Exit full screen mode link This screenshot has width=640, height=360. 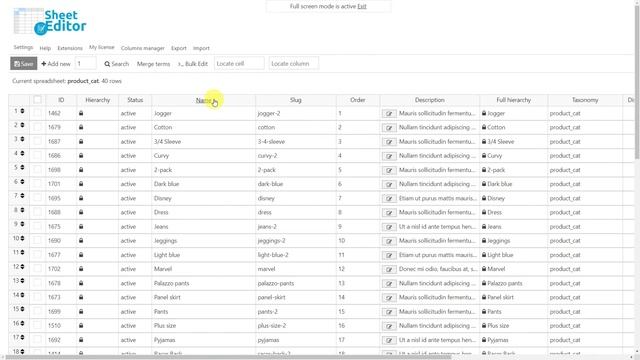pos(362,7)
